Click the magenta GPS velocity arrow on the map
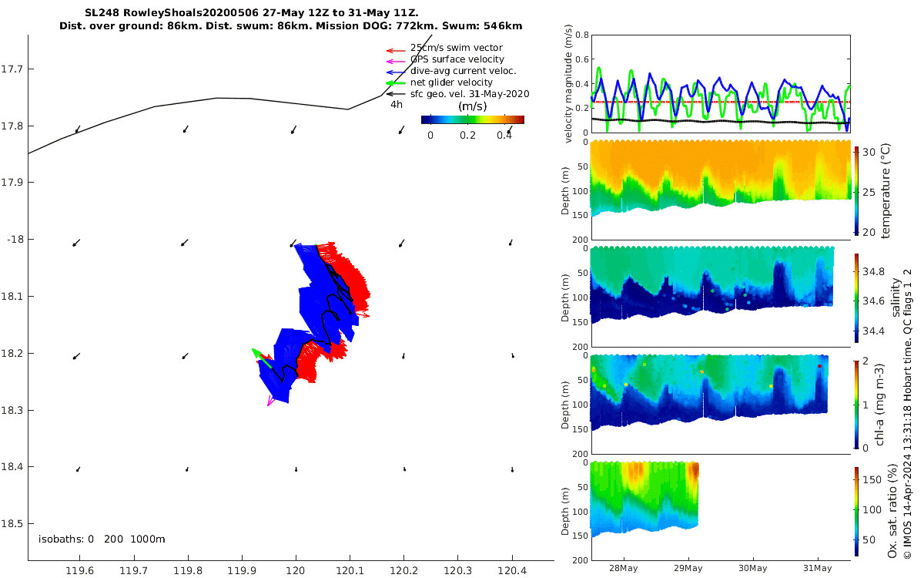The height and width of the screenshot is (578, 924). [271, 400]
